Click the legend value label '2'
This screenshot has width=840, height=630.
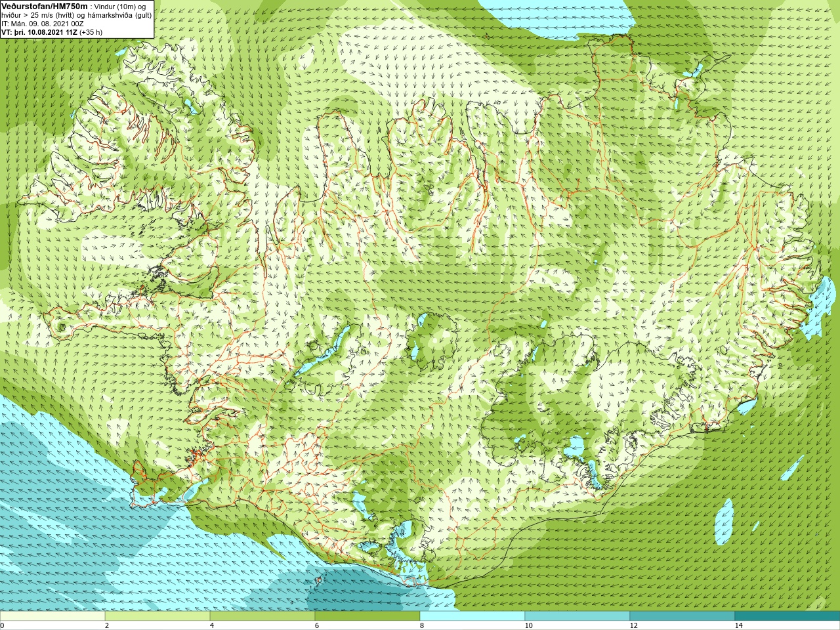click(x=107, y=625)
